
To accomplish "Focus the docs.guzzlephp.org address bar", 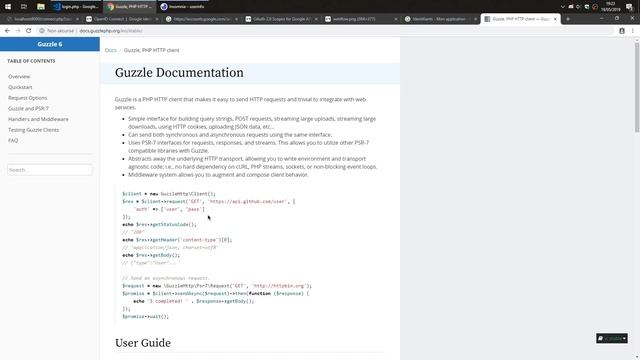I will point(327,31).
